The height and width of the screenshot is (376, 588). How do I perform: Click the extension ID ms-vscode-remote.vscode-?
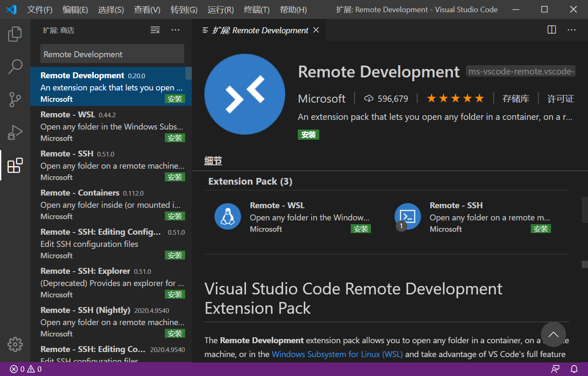pyautogui.click(x=521, y=71)
